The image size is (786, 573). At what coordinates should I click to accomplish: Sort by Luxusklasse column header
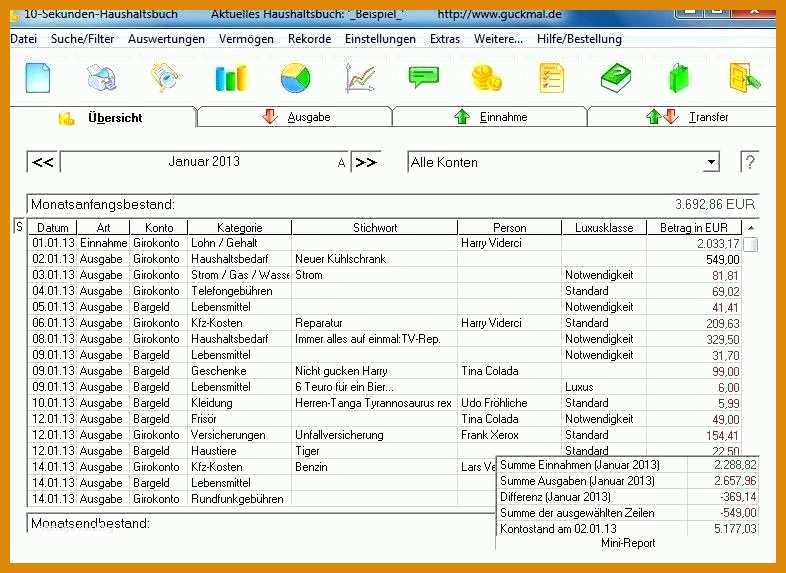coord(604,228)
